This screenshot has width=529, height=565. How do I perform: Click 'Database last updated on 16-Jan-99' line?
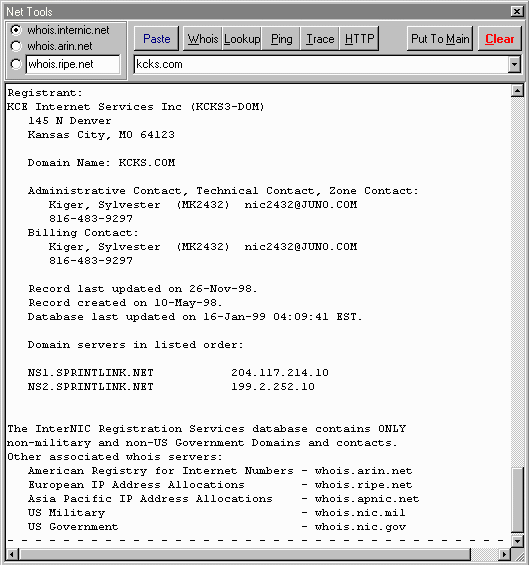click(195, 317)
